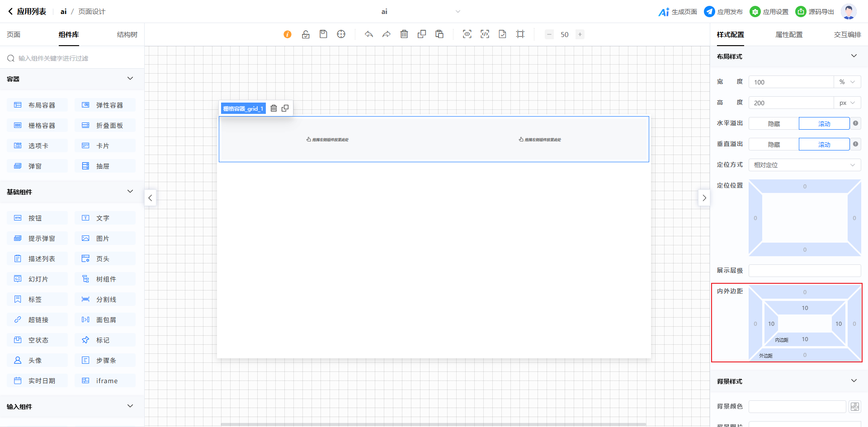Delete grid_1 using its trash icon
Image resolution: width=868 pixels, height=427 pixels.
[x=274, y=108]
